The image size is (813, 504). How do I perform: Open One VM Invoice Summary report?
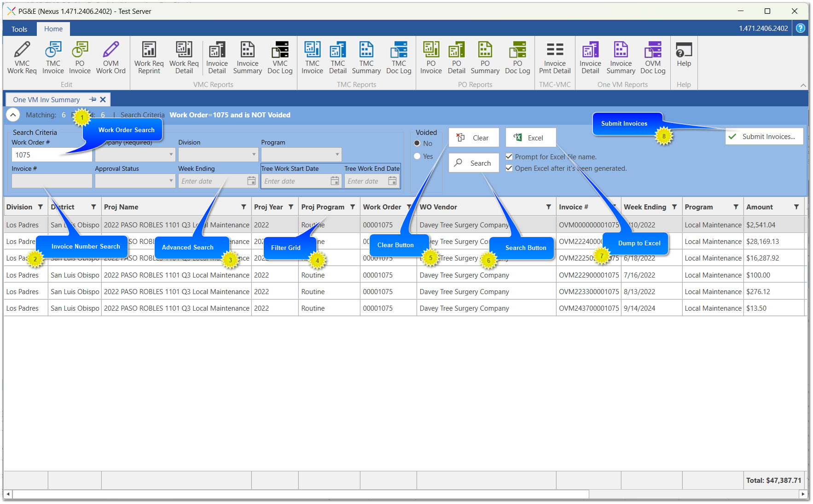click(x=621, y=58)
